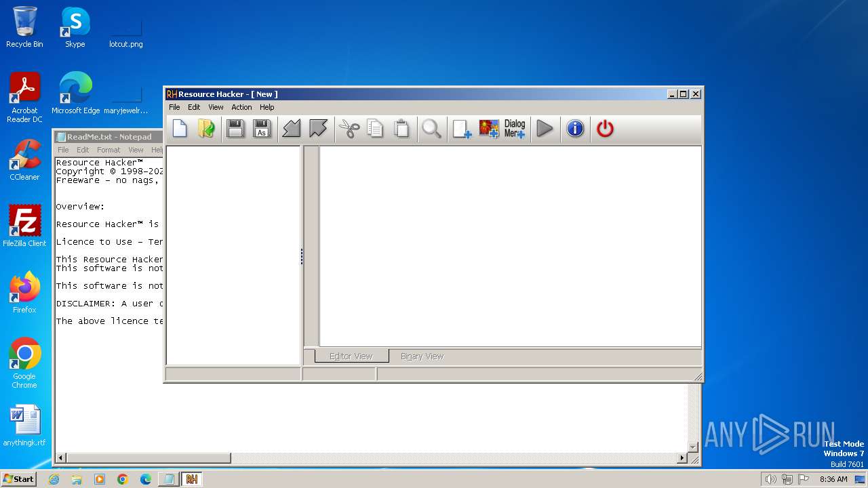The width and height of the screenshot is (868, 488).
Task: Click the Find magnifying glass icon
Action: [x=431, y=128]
